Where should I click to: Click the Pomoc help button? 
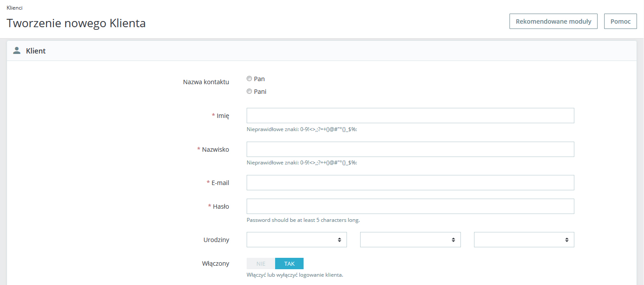click(620, 21)
